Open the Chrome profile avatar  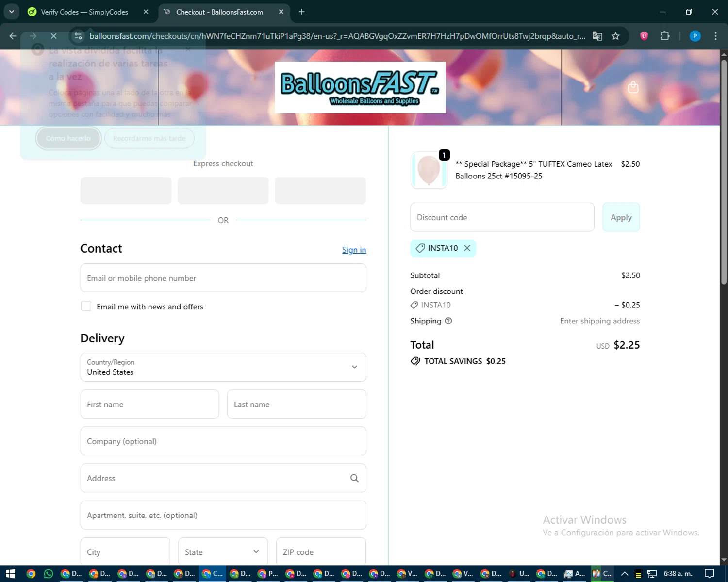(x=695, y=36)
